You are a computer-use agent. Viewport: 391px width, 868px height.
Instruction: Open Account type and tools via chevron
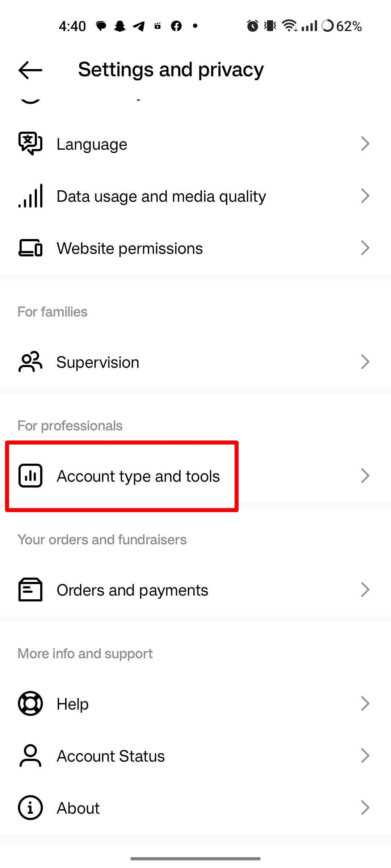[x=365, y=476]
